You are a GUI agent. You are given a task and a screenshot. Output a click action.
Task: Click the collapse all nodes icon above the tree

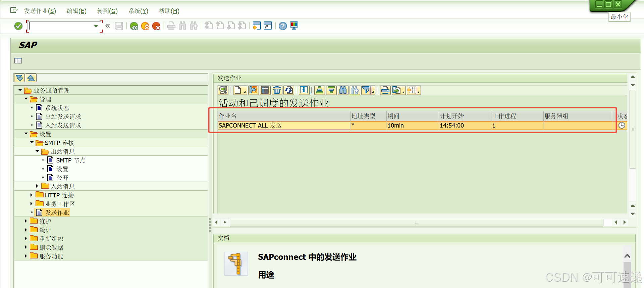pyautogui.click(x=31, y=78)
